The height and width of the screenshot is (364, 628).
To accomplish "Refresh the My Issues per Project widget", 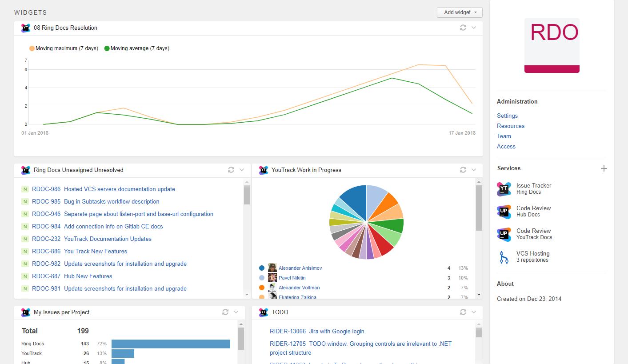I will [x=225, y=312].
